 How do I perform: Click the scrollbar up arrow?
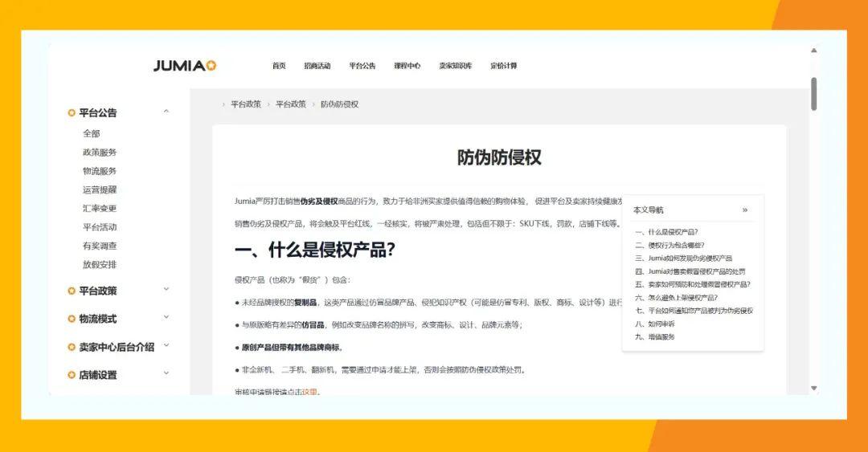[813, 51]
